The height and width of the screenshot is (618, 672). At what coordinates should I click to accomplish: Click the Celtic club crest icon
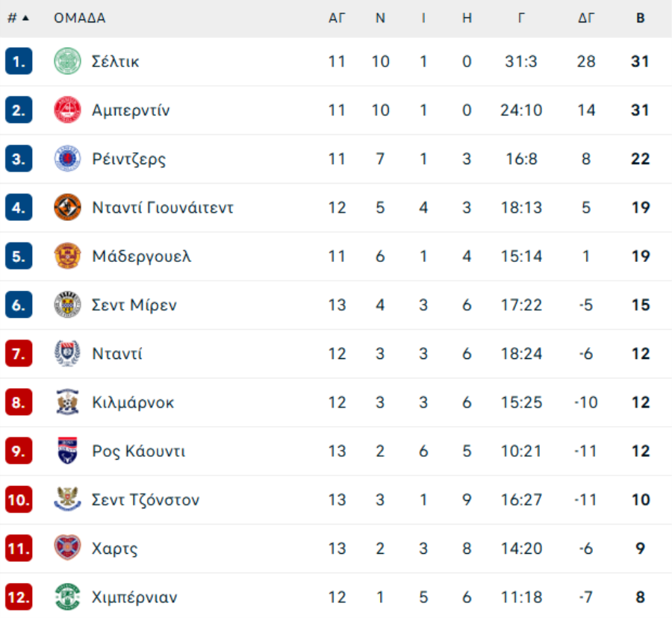tap(67, 61)
